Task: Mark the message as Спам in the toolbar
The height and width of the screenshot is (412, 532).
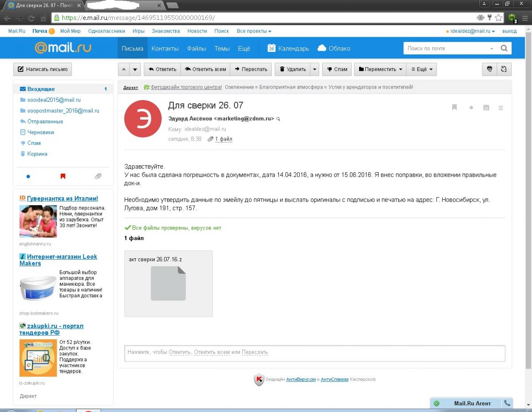Action: click(337, 69)
